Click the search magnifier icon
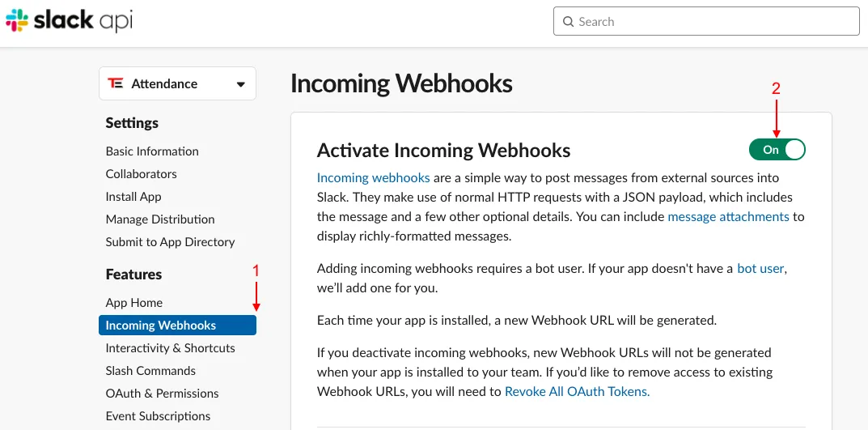Image resolution: width=868 pixels, height=430 pixels. pos(568,22)
